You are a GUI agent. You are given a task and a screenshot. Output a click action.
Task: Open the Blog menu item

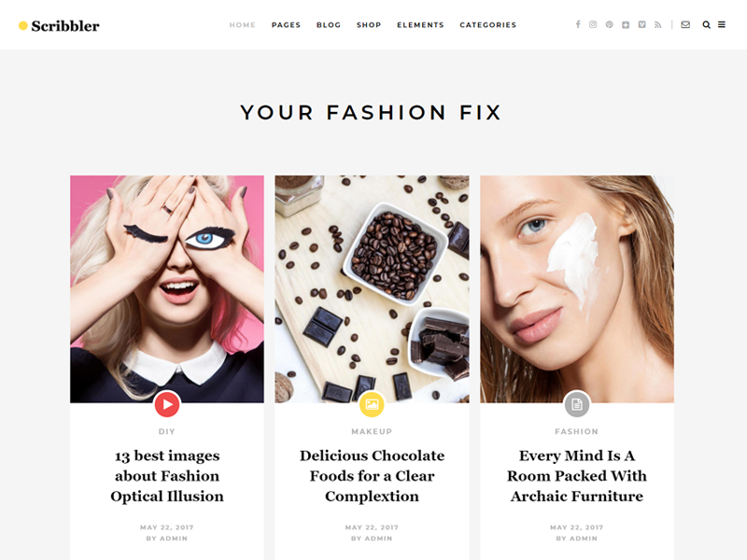coord(329,25)
